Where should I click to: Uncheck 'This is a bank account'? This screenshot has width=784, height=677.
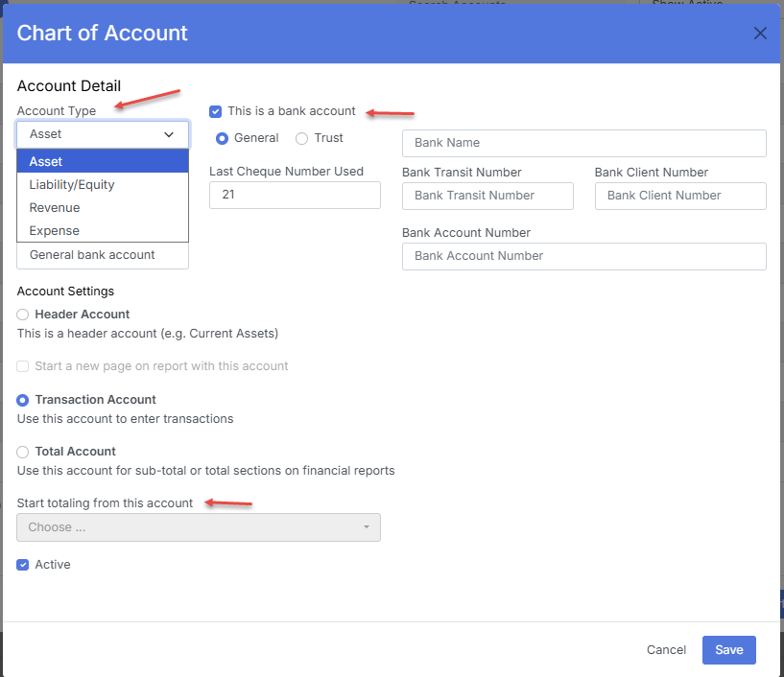coord(216,111)
